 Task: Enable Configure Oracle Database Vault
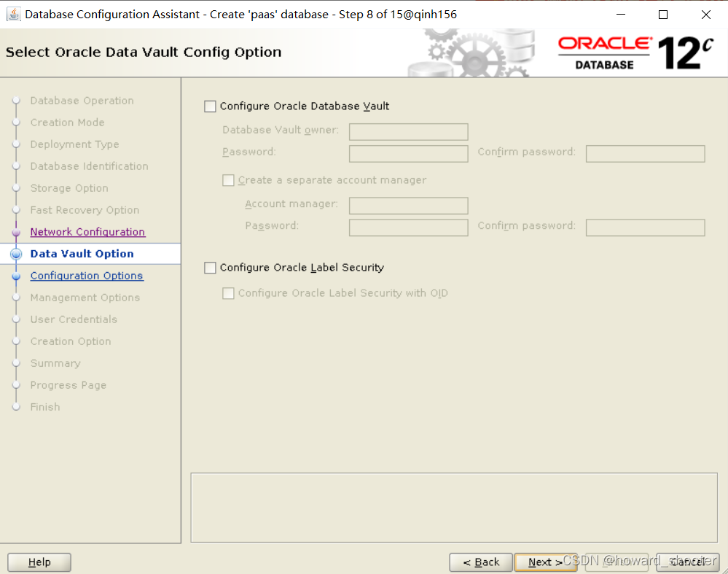(x=210, y=106)
